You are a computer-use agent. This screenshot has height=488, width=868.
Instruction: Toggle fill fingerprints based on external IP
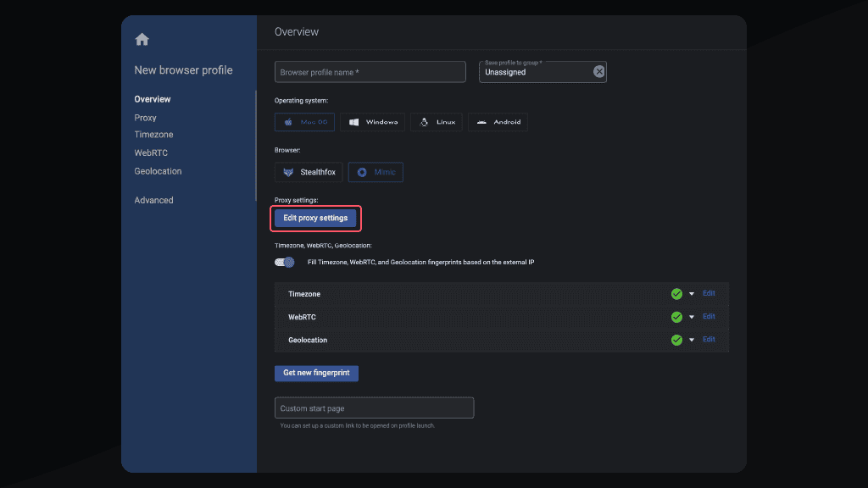click(285, 263)
